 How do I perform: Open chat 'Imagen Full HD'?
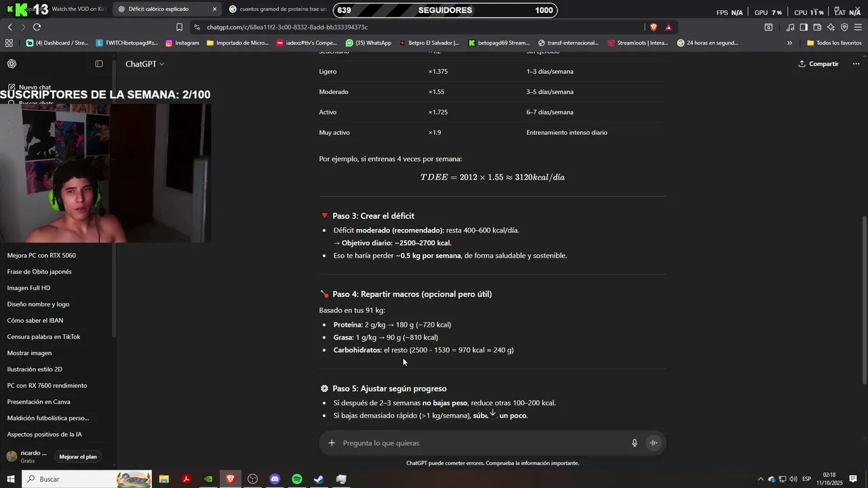(x=28, y=288)
